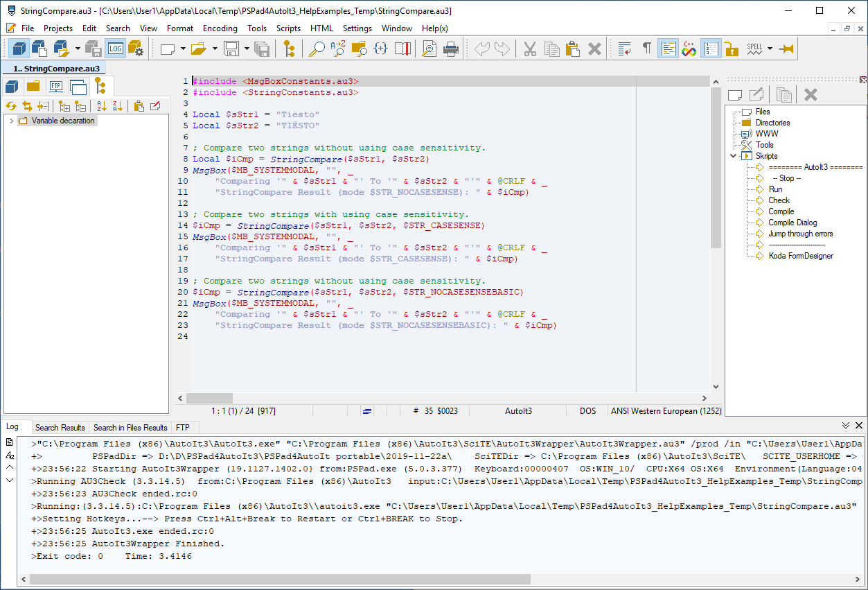Click the Spell check icon
This screenshot has height=590, width=868.
click(x=754, y=49)
